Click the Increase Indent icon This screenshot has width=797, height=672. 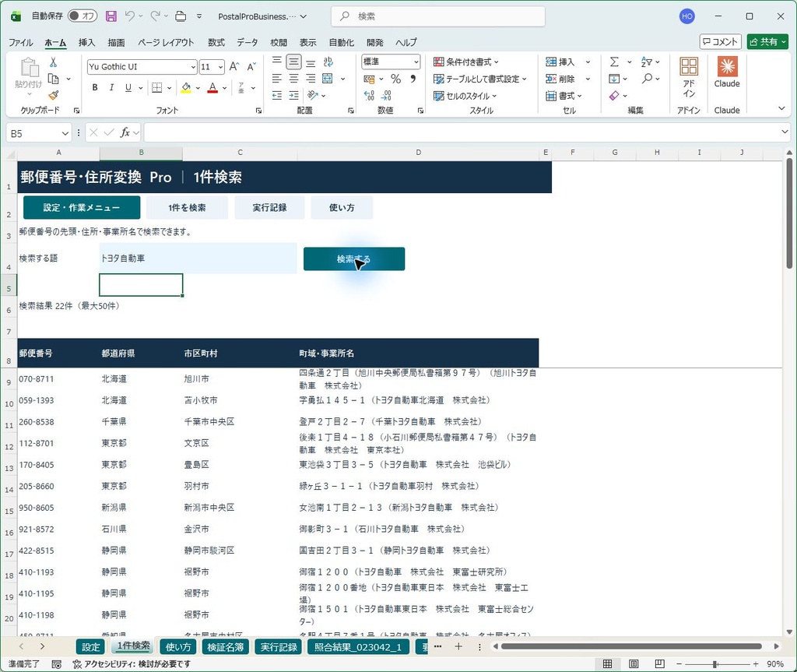[x=293, y=95]
